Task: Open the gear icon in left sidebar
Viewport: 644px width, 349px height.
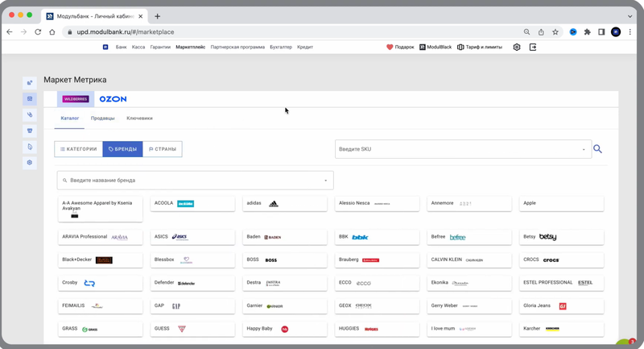Action: 30,163
